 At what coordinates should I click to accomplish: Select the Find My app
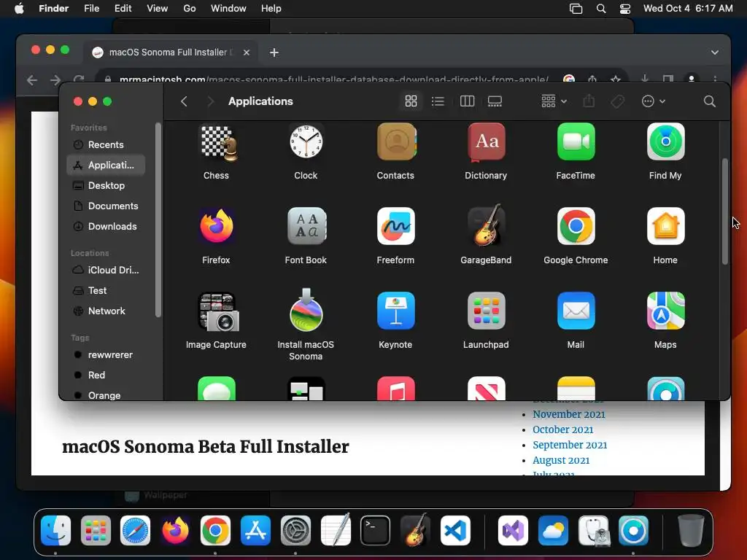(x=665, y=142)
